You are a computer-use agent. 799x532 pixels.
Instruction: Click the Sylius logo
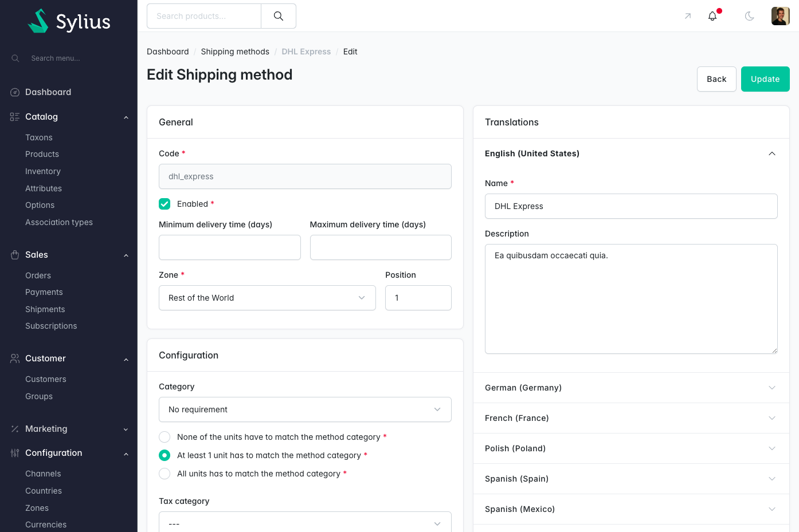tap(69, 21)
